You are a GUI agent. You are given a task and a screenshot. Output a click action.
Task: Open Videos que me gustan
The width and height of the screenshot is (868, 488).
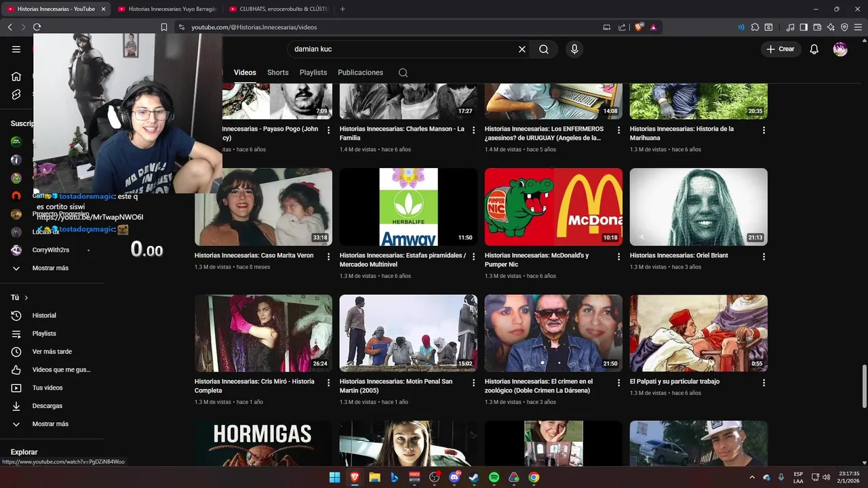[x=61, y=369]
